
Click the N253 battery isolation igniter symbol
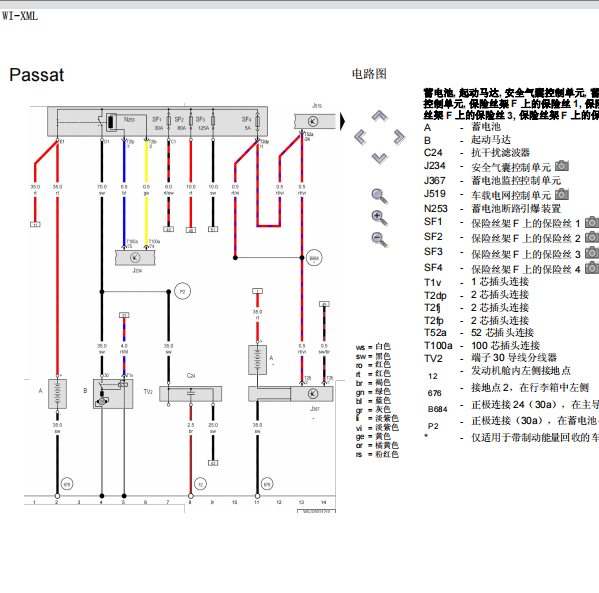click(111, 122)
